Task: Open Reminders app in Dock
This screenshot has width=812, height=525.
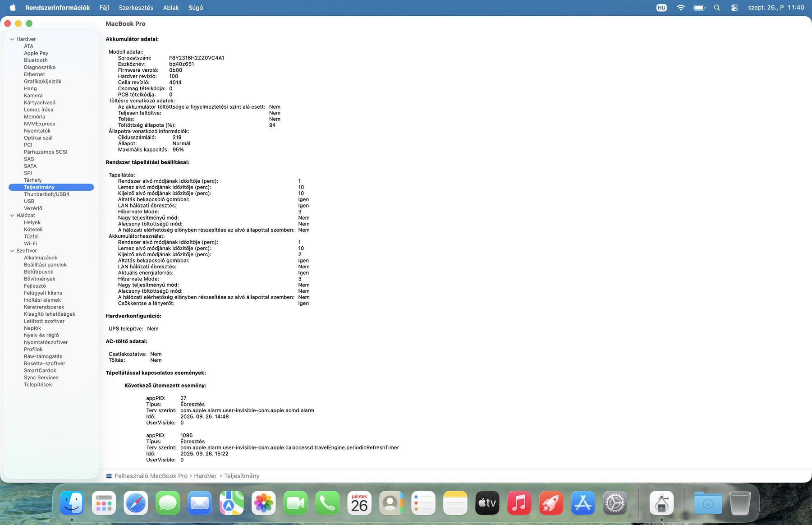Action: click(x=423, y=503)
